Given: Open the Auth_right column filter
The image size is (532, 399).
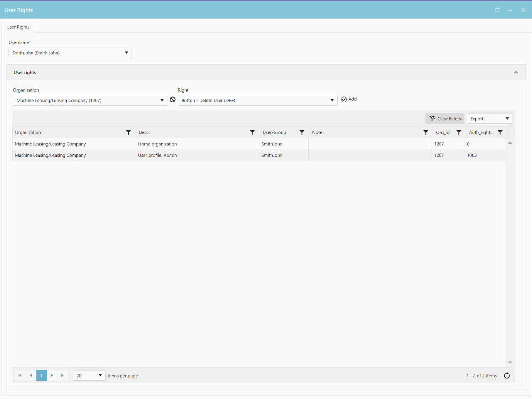Looking at the screenshot, I should [500, 132].
